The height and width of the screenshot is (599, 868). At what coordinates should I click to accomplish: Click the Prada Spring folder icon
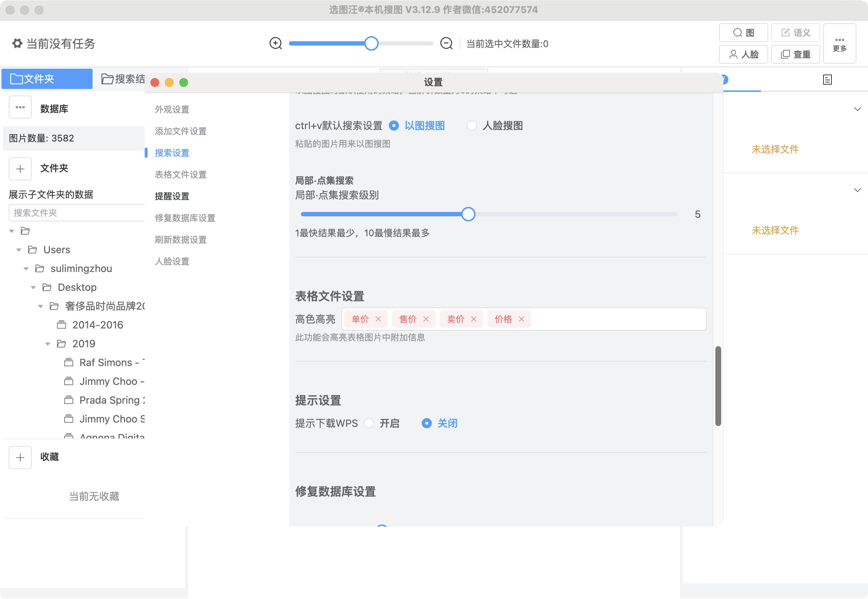tap(69, 400)
